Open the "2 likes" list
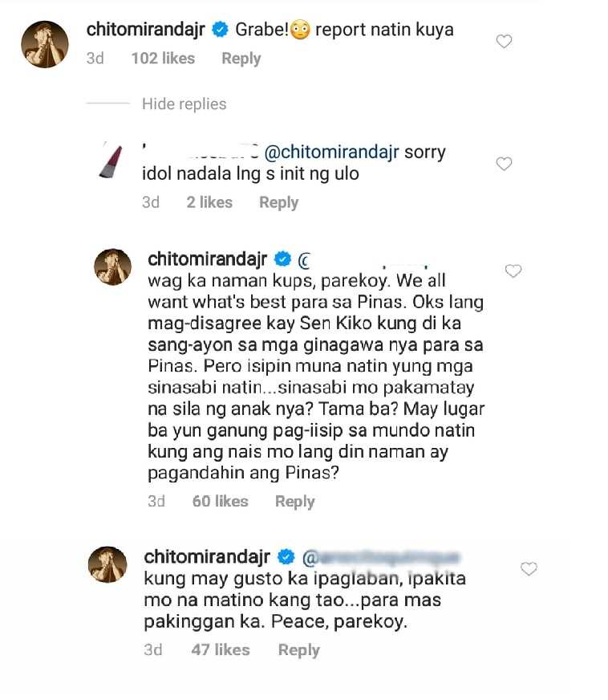This screenshot has width=608, height=700. (209, 202)
